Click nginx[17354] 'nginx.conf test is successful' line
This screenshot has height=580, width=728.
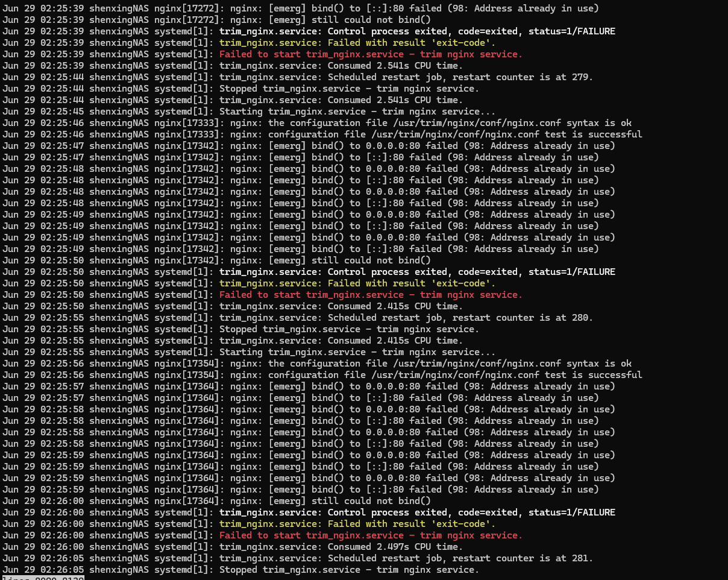322,375
